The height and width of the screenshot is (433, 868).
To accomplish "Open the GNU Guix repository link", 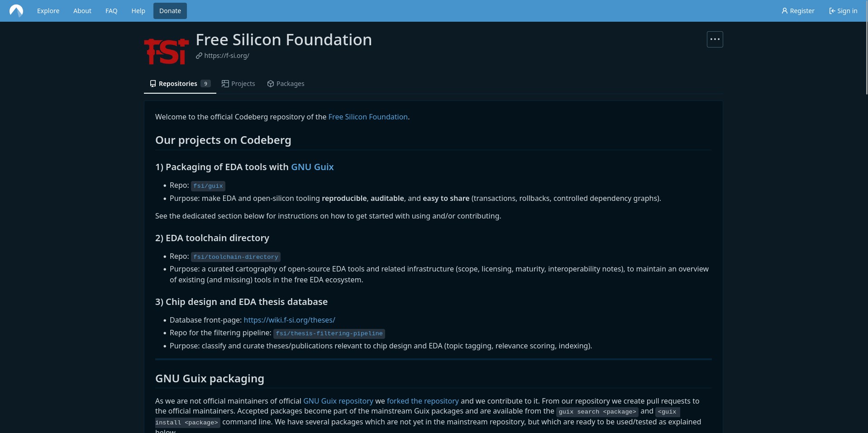I will (338, 401).
